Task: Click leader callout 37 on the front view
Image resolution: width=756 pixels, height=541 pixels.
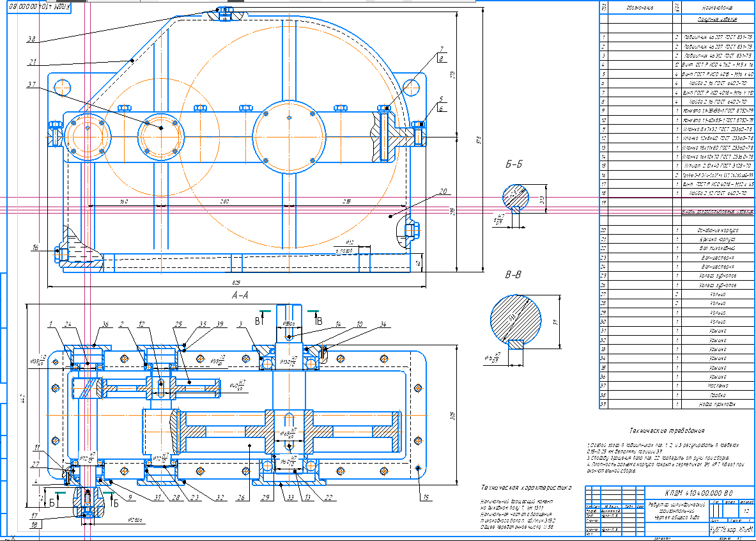Action: point(31,84)
